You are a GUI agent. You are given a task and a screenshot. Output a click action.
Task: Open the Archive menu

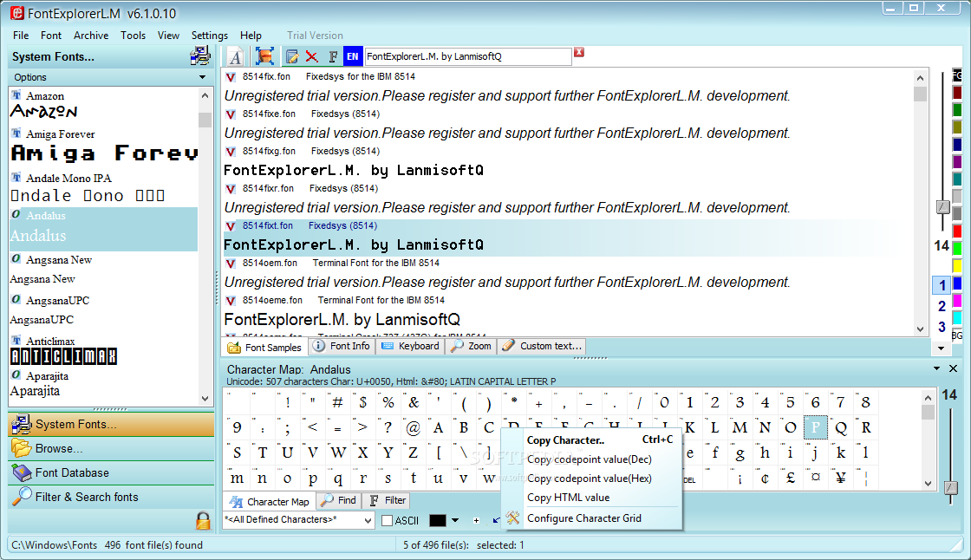[91, 36]
